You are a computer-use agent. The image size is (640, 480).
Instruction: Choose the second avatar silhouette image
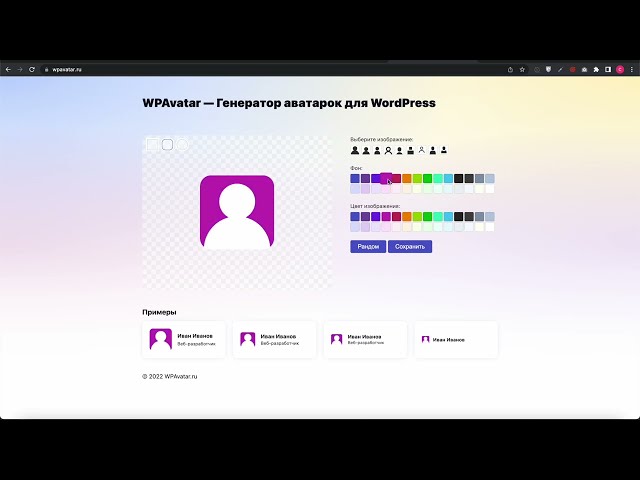[x=366, y=151]
